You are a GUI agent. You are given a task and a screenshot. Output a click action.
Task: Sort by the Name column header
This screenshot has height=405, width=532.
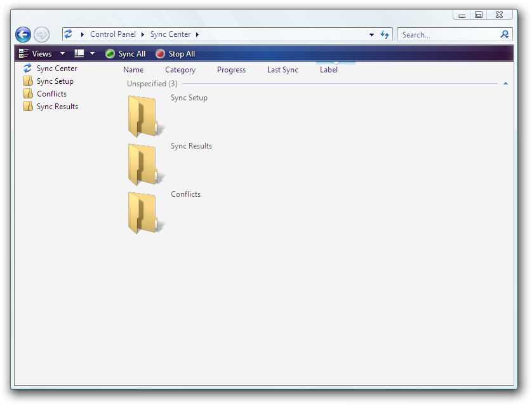pyautogui.click(x=133, y=70)
